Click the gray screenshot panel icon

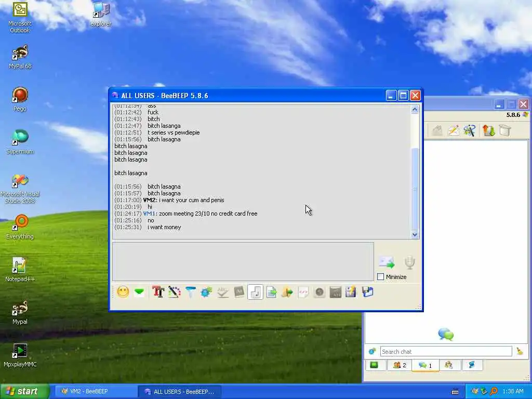335,292
